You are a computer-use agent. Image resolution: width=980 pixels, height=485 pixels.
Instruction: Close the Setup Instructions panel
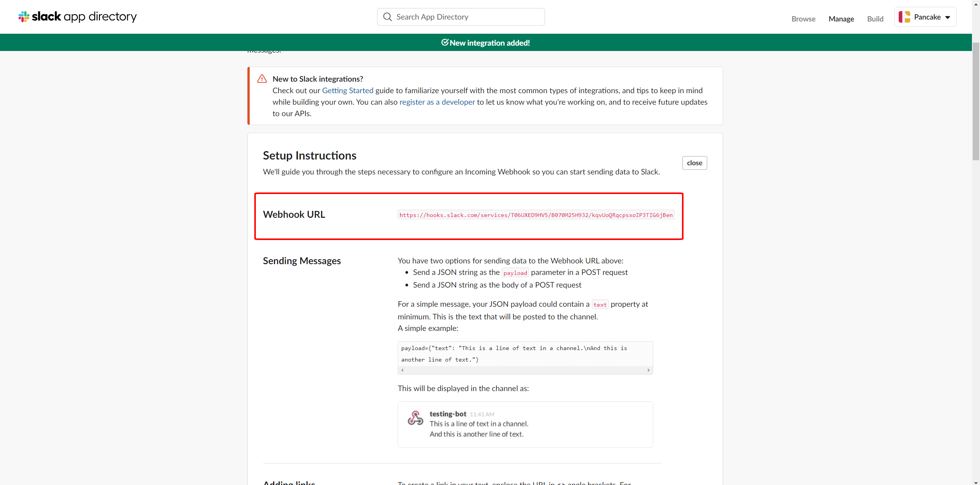tap(694, 163)
